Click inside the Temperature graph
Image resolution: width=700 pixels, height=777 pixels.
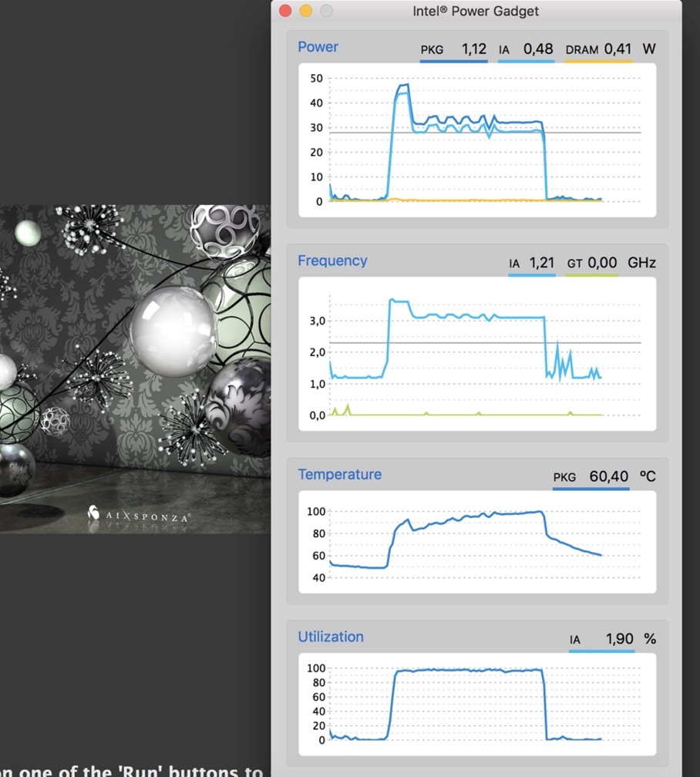477,542
